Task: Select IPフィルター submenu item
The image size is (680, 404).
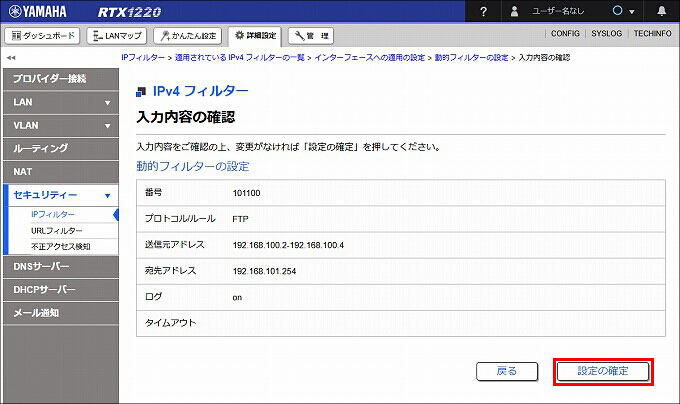Action: pos(53,214)
